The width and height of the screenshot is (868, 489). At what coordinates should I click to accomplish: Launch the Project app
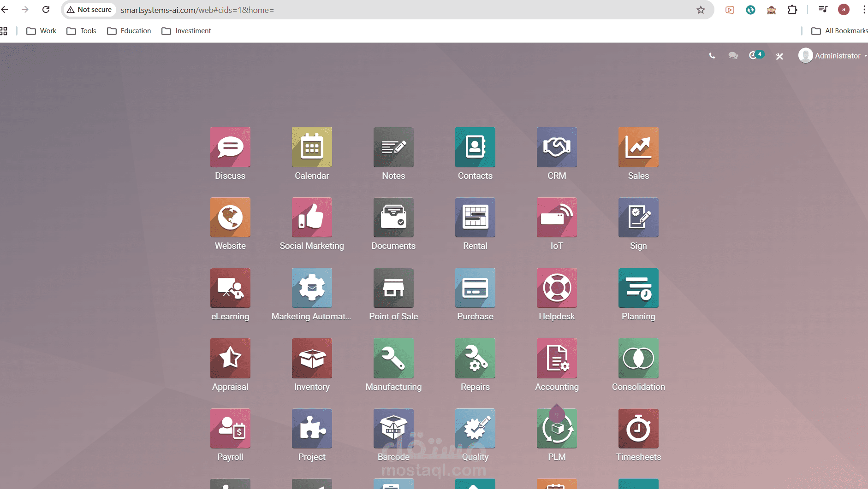tap(312, 429)
